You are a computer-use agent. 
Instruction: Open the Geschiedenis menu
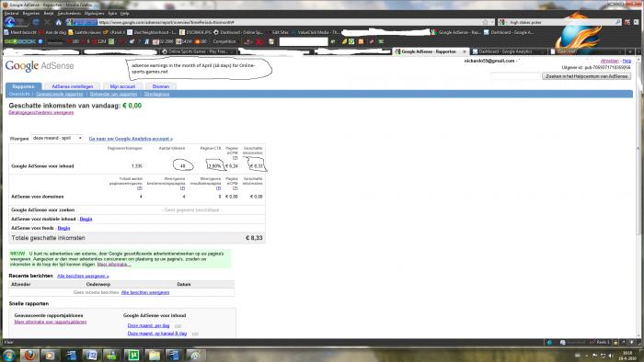(69, 14)
